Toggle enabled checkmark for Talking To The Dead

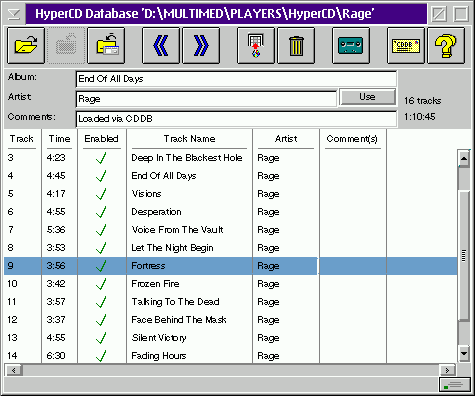101,302
